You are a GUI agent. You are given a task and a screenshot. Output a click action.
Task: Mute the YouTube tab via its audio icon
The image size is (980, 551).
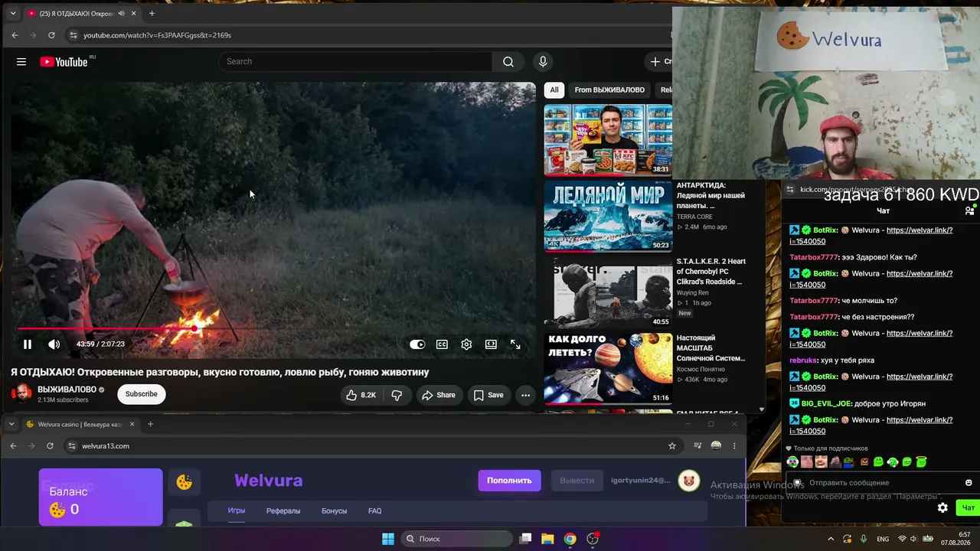121,13
